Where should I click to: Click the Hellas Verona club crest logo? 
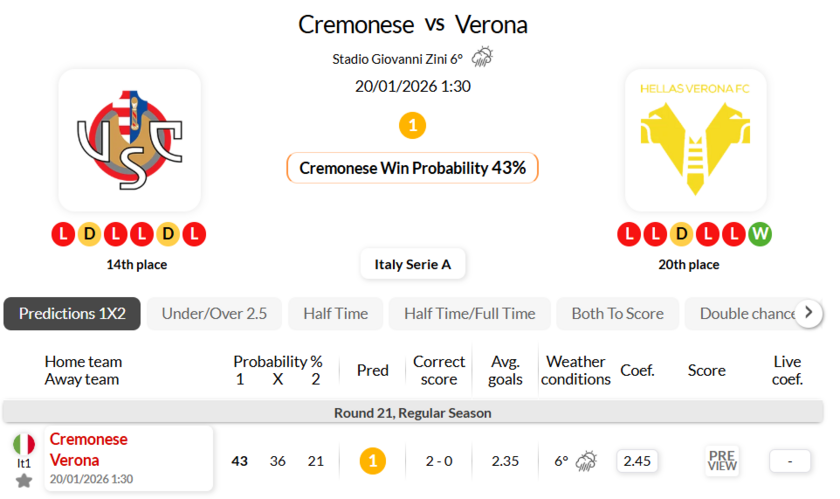coord(695,140)
